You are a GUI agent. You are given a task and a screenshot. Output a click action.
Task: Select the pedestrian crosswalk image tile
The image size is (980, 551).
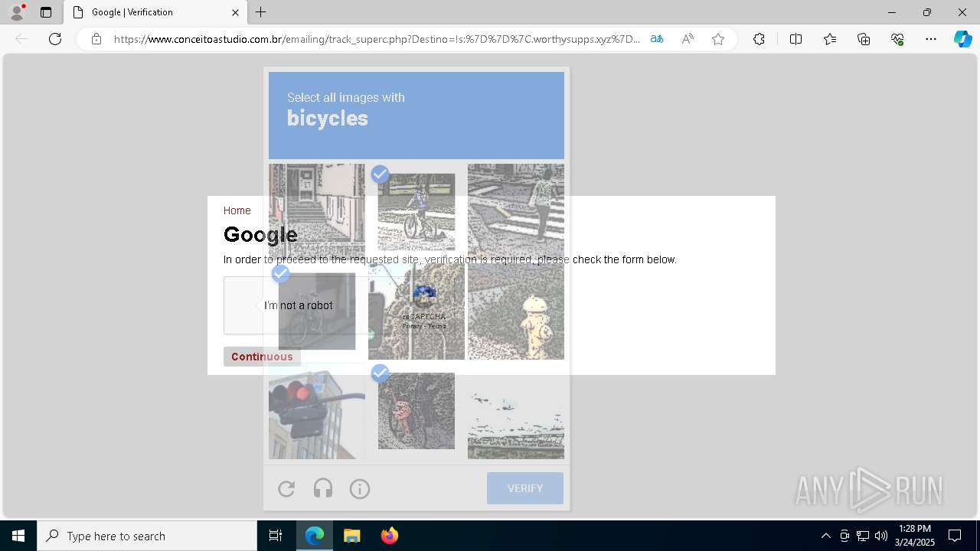pos(516,212)
